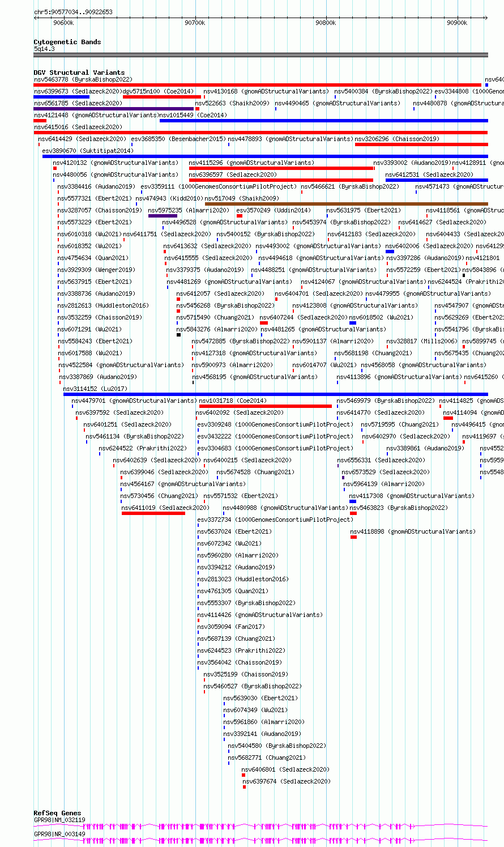The width and height of the screenshot is (504, 847).
Task: Click nsv6412531 (Sedlazeck2020) label
Action: (x=429, y=175)
